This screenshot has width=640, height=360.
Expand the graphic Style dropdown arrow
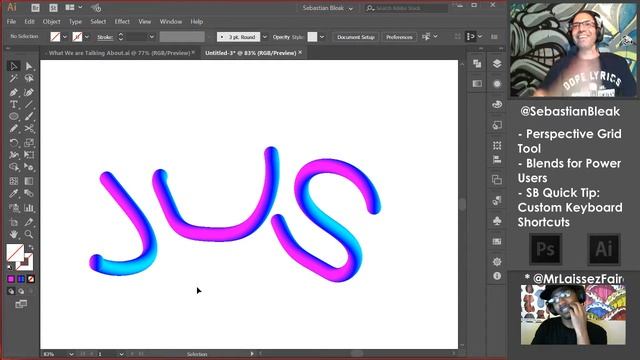pyautogui.click(x=322, y=37)
